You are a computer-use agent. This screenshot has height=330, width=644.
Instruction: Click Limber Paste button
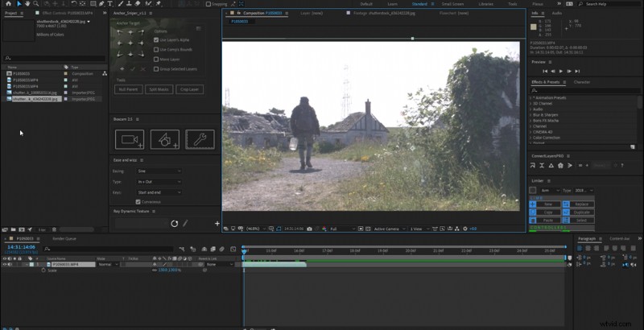tap(545, 221)
